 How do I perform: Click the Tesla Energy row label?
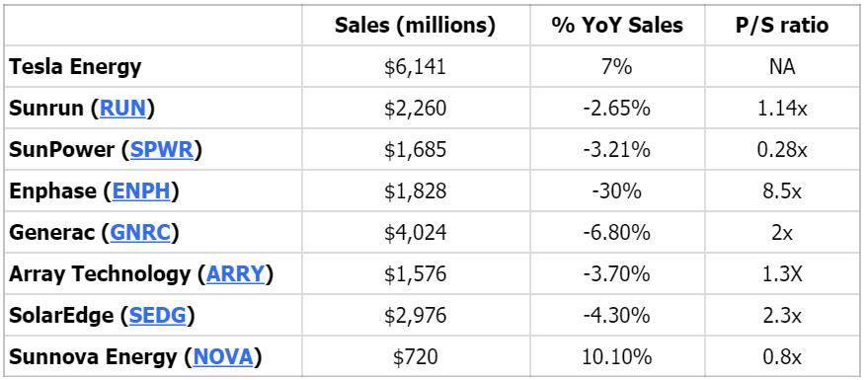point(75,67)
